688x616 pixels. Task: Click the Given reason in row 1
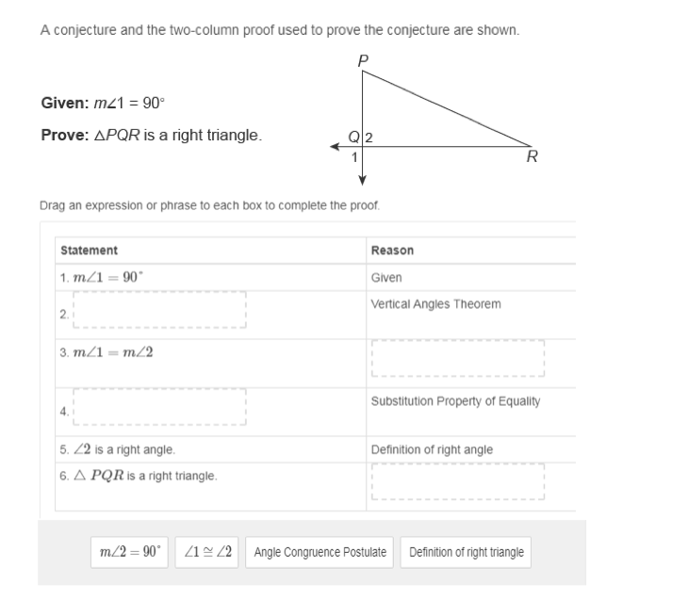point(386,277)
